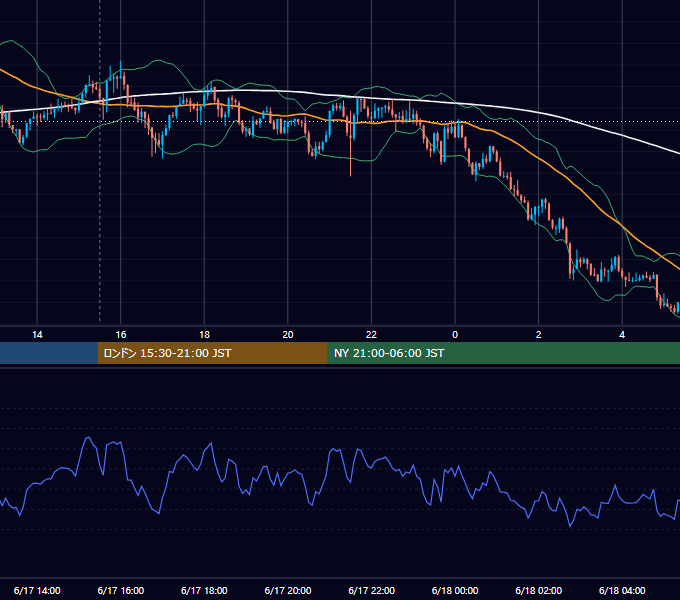Click the 6/17 20:00 date label
The width and height of the screenshot is (680, 600).
click(288, 590)
